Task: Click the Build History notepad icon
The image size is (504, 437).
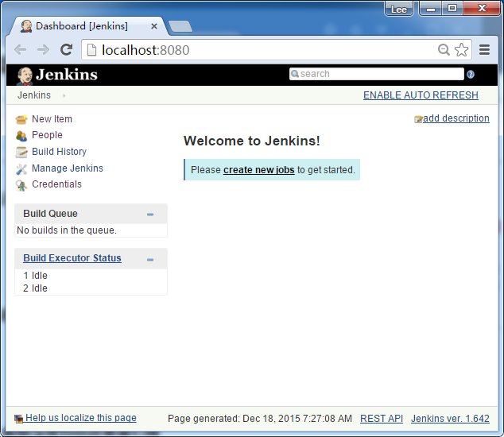Action: (x=21, y=152)
